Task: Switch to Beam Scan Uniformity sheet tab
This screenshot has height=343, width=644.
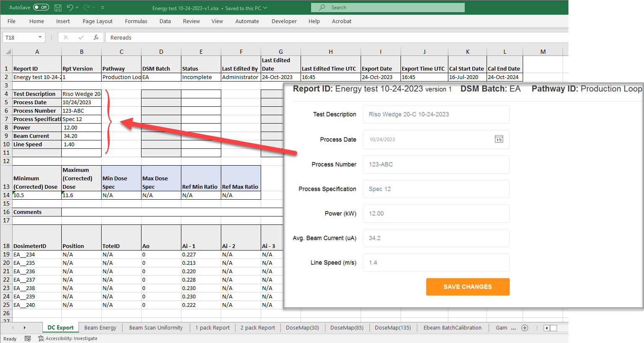Action: [x=156, y=328]
